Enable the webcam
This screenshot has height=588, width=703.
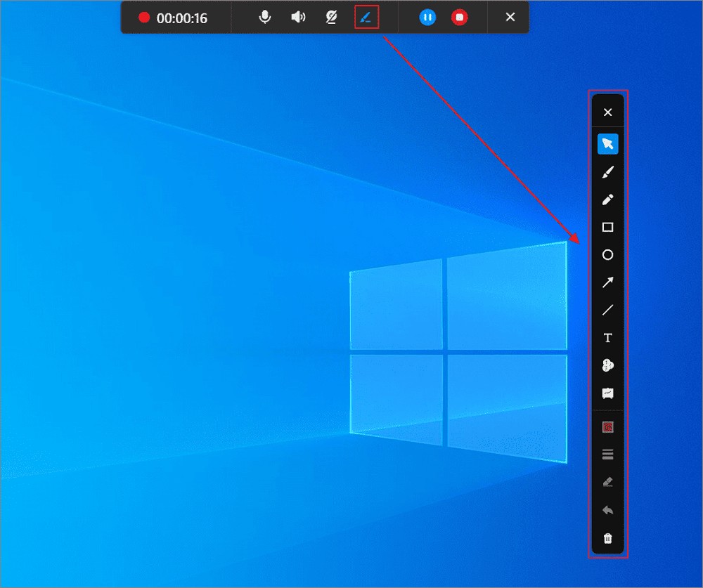pos(330,17)
